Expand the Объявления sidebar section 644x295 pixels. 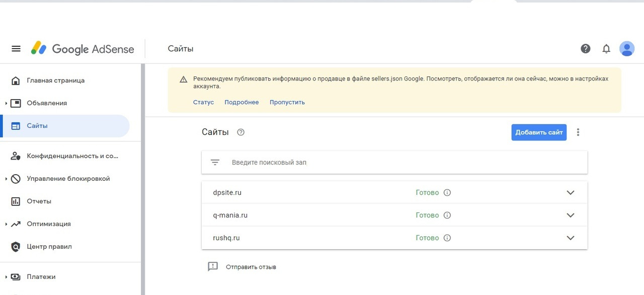point(6,103)
